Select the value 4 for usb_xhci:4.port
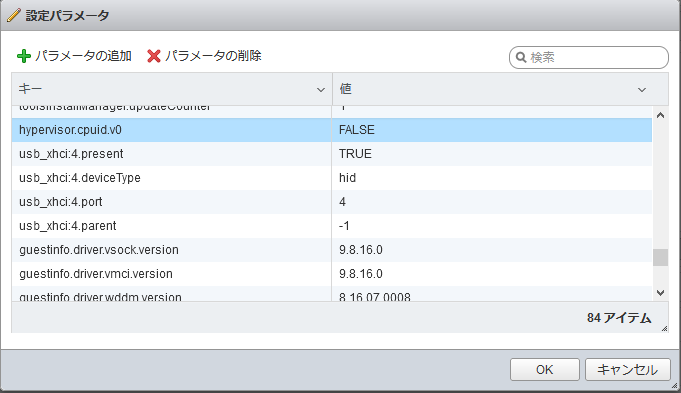The width and height of the screenshot is (681, 393). click(342, 202)
